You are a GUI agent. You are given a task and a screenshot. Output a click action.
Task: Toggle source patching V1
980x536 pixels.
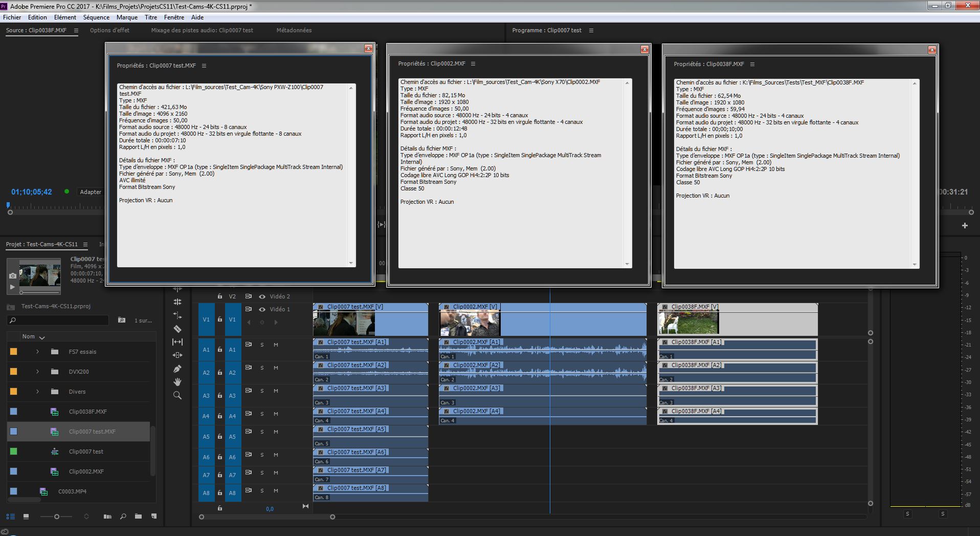click(206, 319)
